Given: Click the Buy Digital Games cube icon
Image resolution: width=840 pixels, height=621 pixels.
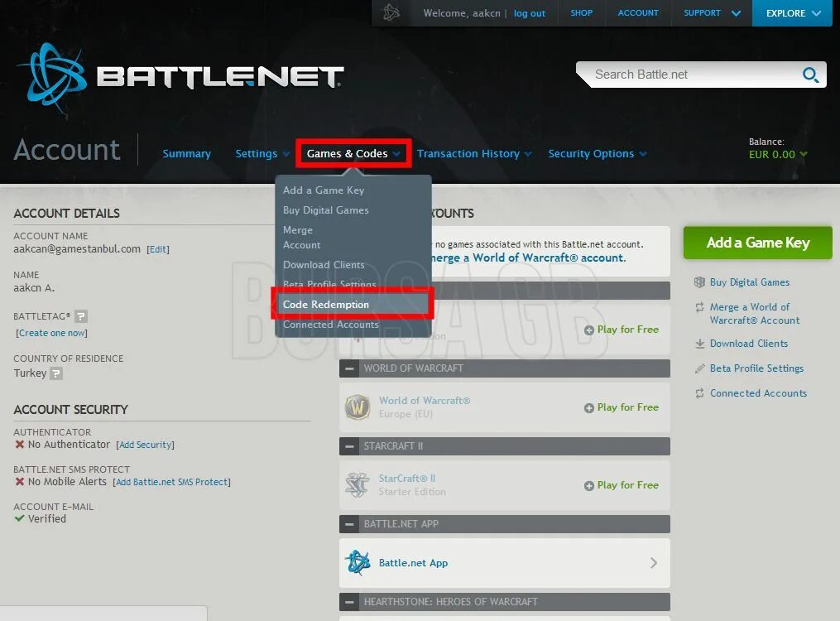Looking at the screenshot, I should click(699, 282).
